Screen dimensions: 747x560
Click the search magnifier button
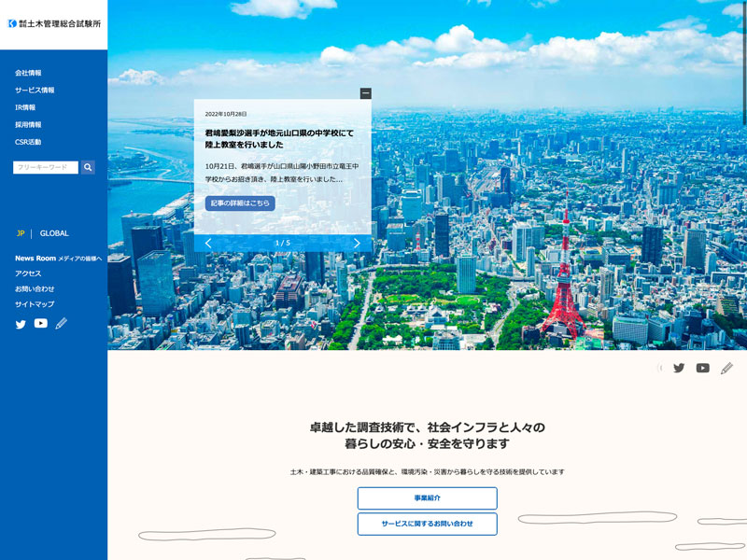click(88, 167)
